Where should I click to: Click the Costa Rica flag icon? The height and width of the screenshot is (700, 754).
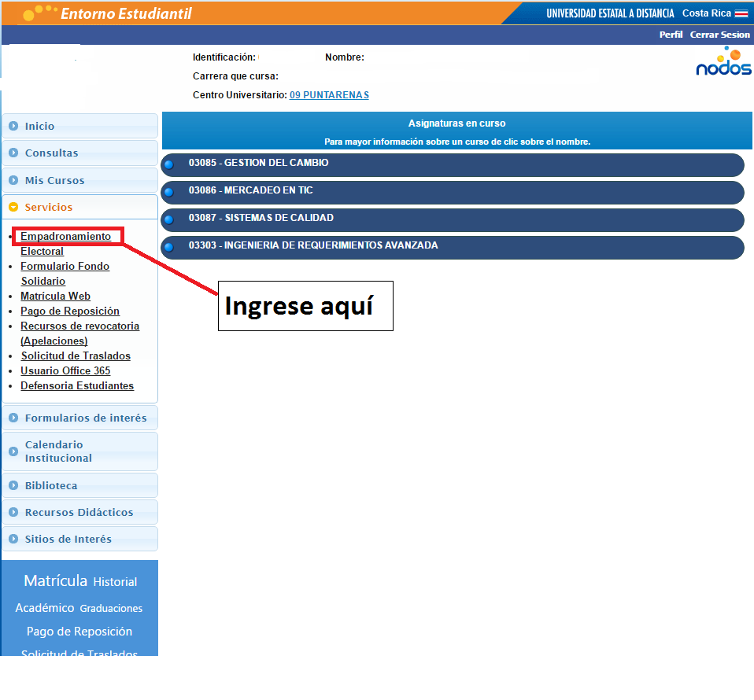pos(741,13)
